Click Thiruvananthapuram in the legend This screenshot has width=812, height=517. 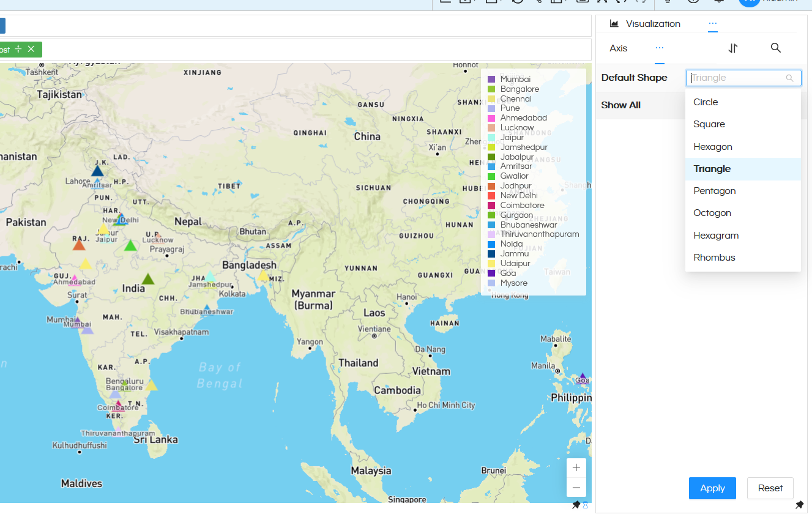(x=540, y=234)
